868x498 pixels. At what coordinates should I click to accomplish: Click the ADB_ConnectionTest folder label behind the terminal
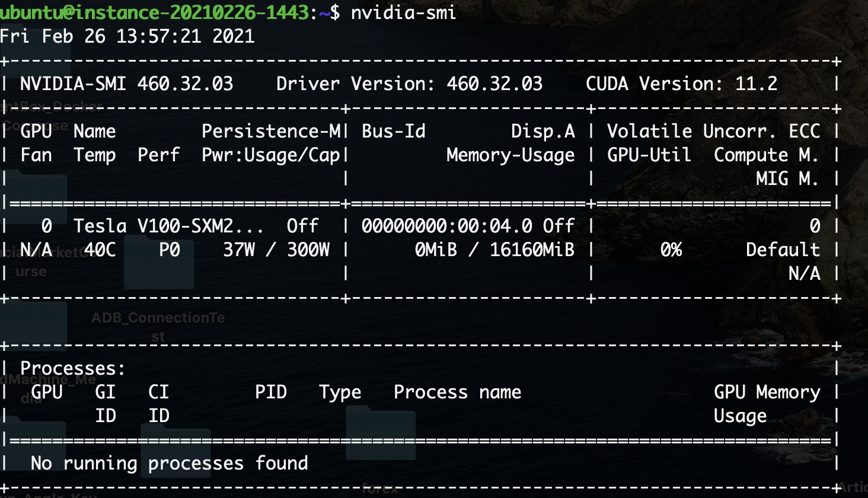click(x=158, y=318)
